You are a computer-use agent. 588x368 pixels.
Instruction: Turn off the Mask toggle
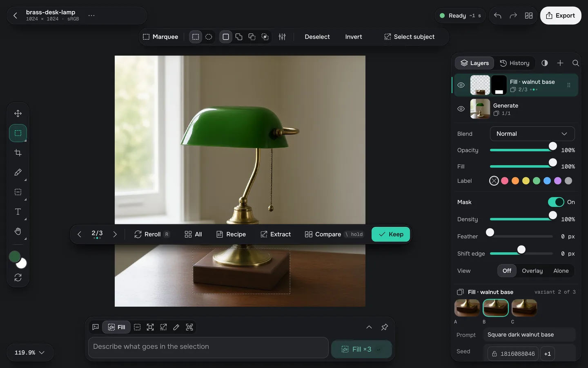pos(556,202)
